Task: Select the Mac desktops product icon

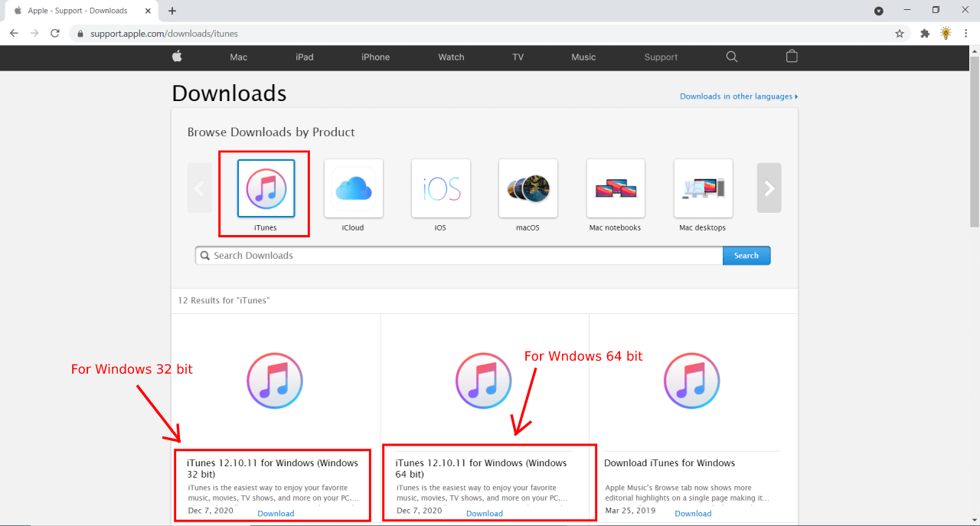Action: (x=703, y=188)
